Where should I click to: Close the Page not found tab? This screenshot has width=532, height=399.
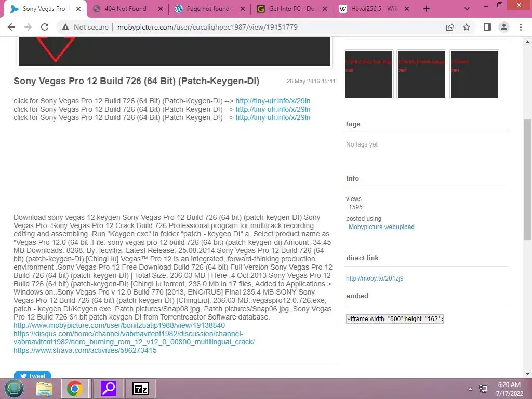[243, 9]
